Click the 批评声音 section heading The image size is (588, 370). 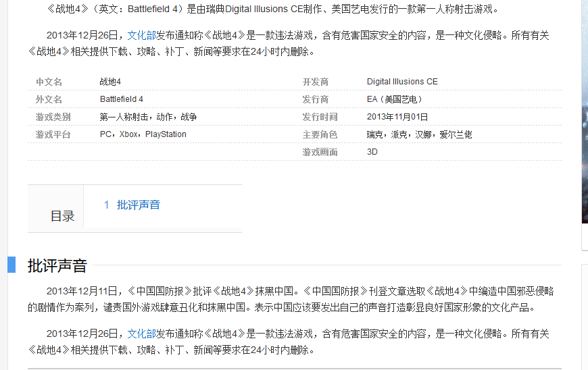click(57, 266)
